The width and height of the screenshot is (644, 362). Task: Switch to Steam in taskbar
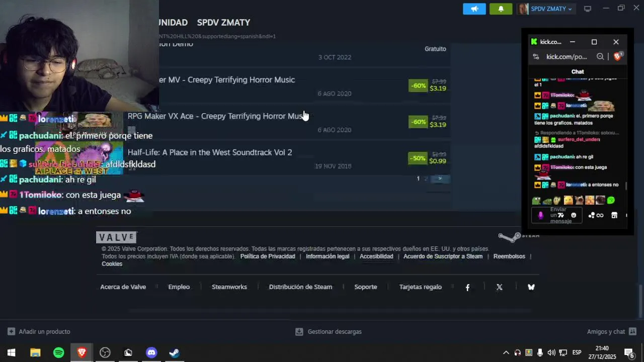click(x=174, y=352)
